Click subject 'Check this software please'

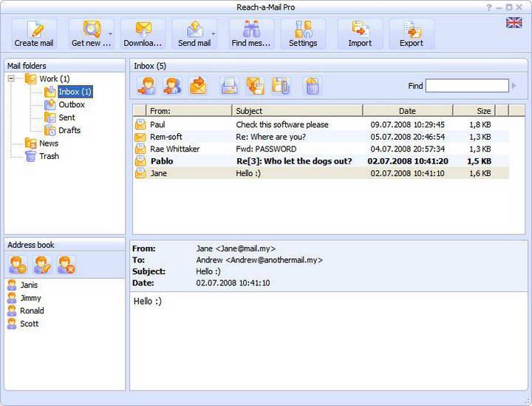(282, 124)
